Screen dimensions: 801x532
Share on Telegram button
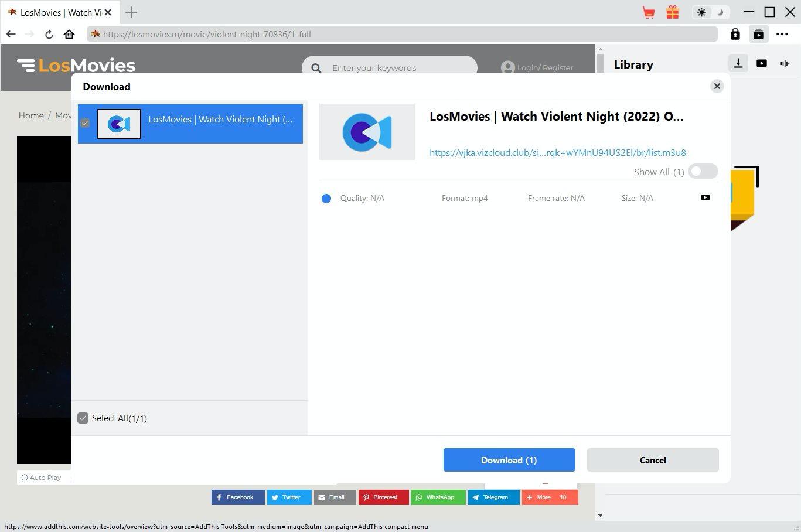pos(493,497)
